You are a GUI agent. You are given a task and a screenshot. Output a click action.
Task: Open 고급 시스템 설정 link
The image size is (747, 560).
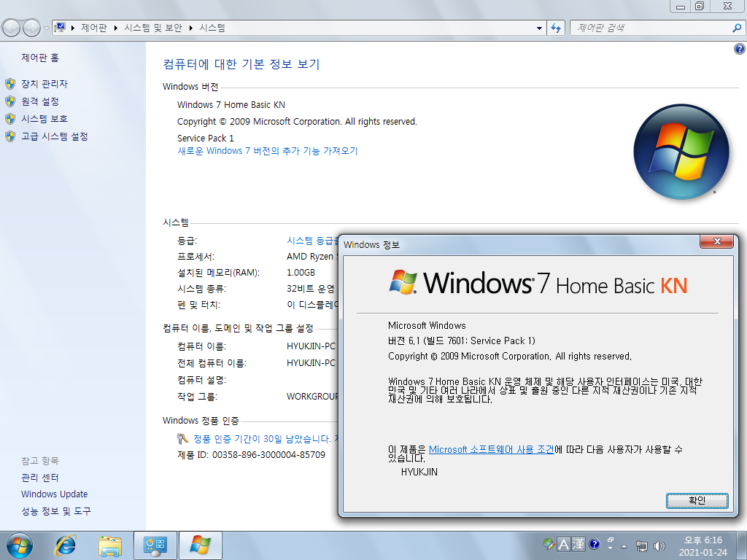(54, 136)
